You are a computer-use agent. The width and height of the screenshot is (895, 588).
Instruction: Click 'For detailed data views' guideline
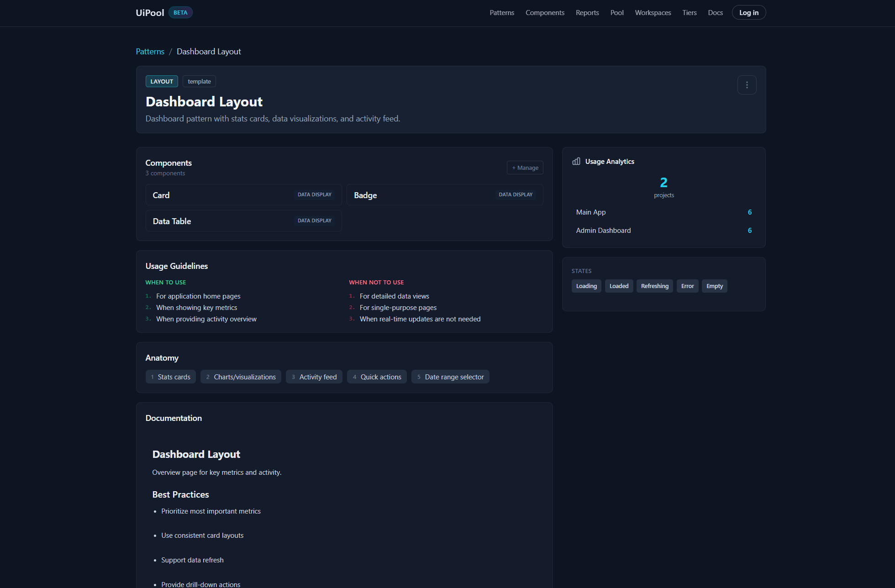395,296
